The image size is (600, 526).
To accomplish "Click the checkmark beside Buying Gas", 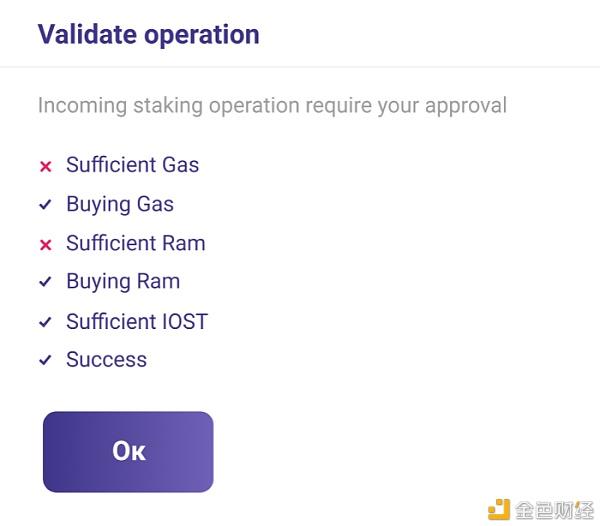I will 45,205.
